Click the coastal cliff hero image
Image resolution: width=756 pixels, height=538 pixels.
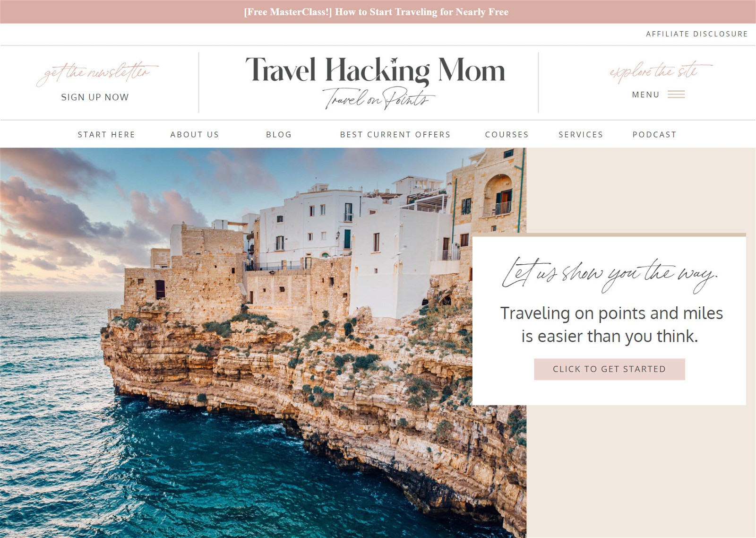[x=236, y=343]
